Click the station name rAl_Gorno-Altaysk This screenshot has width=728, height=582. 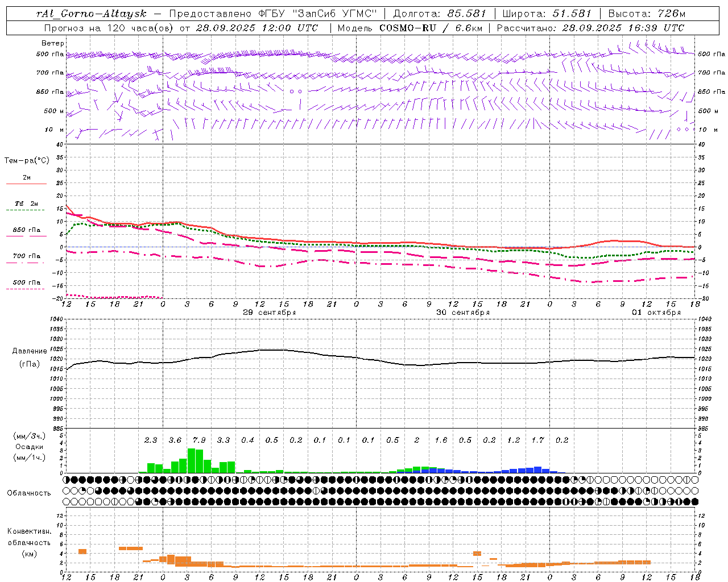click(x=92, y=14)
